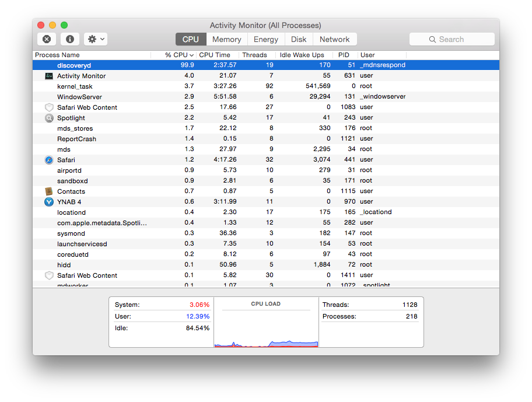Select the discoveryd process row
This screenshot has width=532, height=402.
[x=266, y=65]
